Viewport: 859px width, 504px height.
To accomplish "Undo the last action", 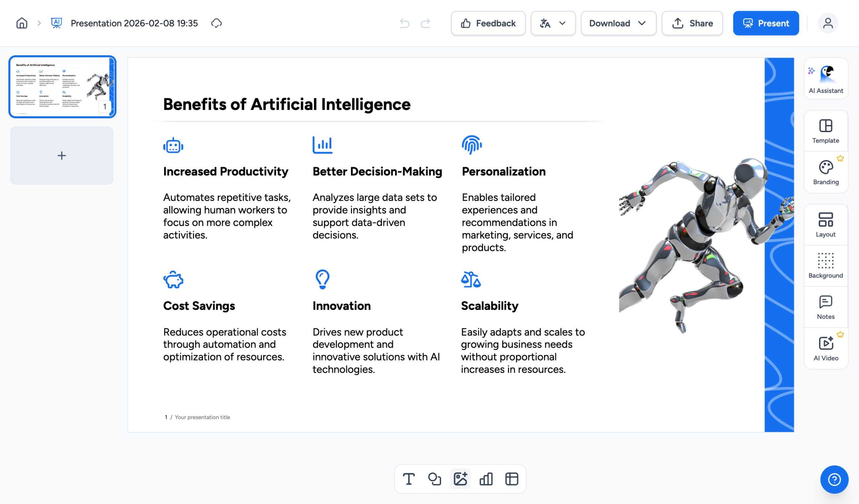I will (x=405, y=23).
